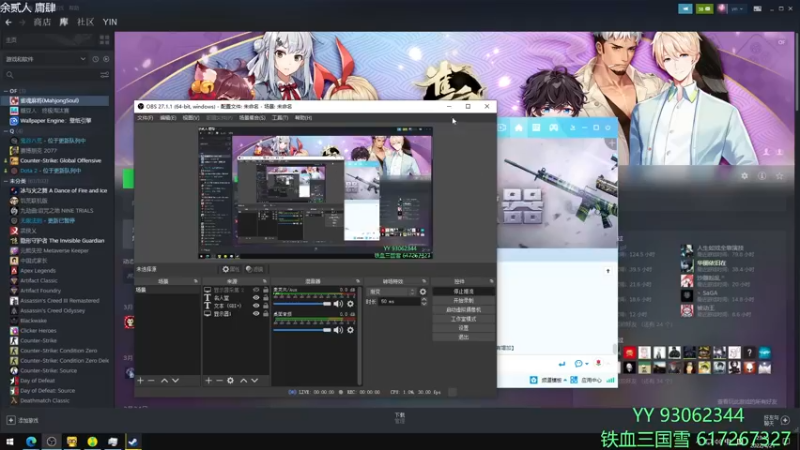Open dropdown arrow next to YY chat bubble

coord(587,364)
